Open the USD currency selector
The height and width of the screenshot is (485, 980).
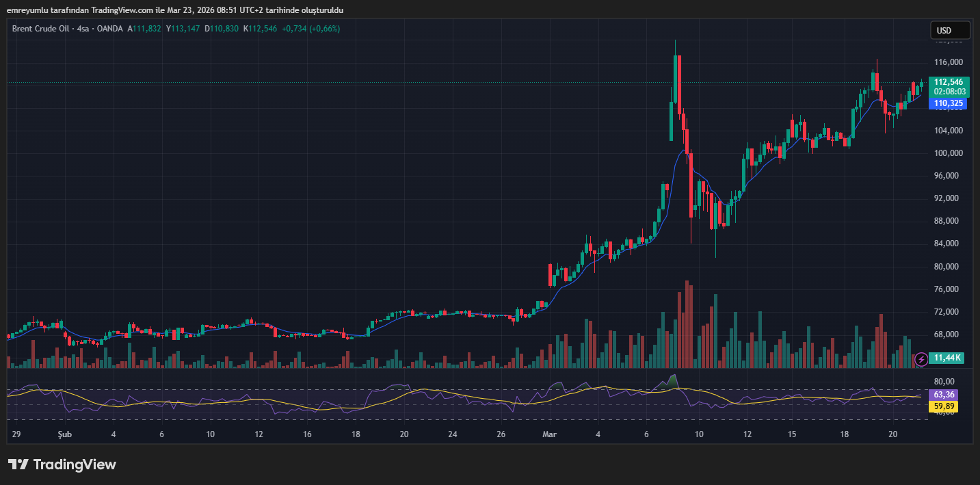pos(950,31)
